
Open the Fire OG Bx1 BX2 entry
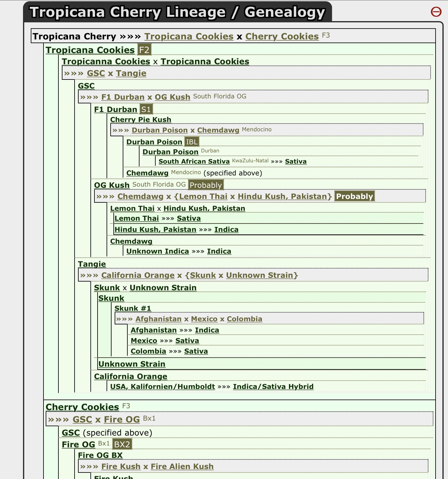(x=78, y=445)
